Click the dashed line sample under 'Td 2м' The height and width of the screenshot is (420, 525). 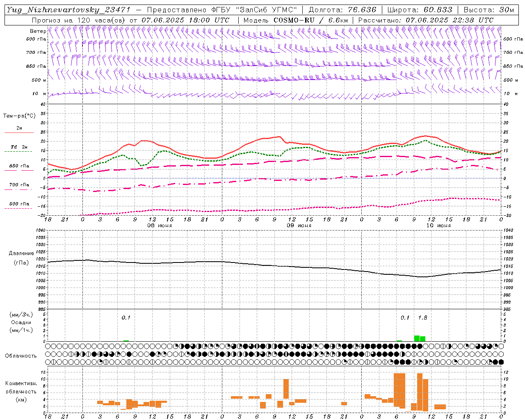[x=19, y=151]
